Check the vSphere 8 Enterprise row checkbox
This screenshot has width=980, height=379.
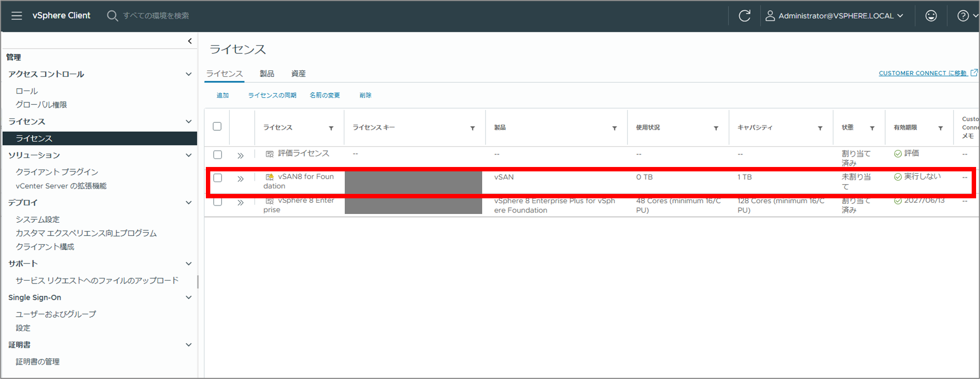tap(218, 202)
